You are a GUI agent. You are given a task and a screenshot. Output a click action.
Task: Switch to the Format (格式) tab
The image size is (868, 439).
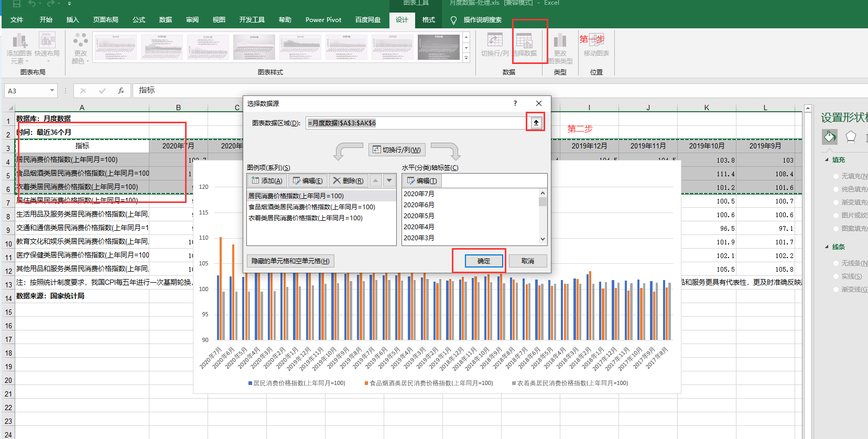click(x=429, y=20)
